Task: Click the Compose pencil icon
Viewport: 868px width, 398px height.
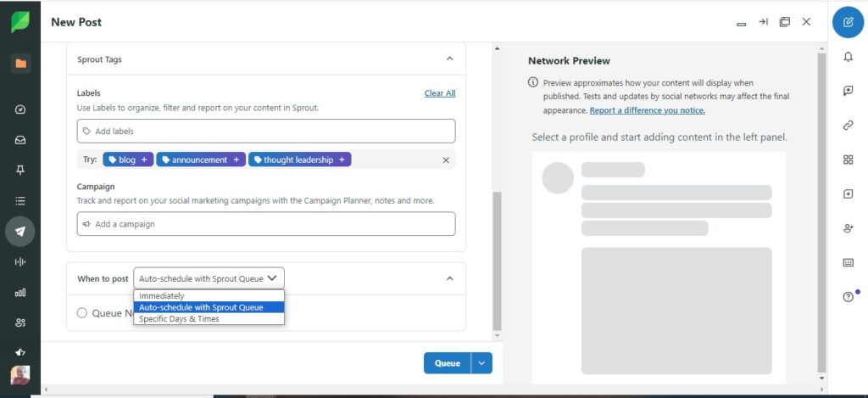Action: [848, 21]
